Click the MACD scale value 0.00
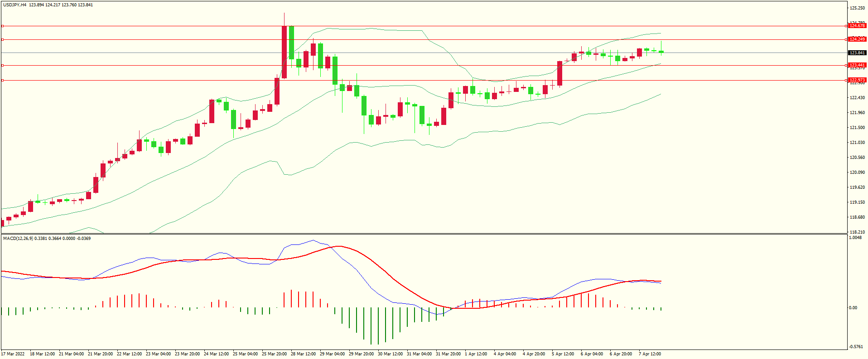Image resolution: width=868 pixels, height=359 pixels. 853,308
